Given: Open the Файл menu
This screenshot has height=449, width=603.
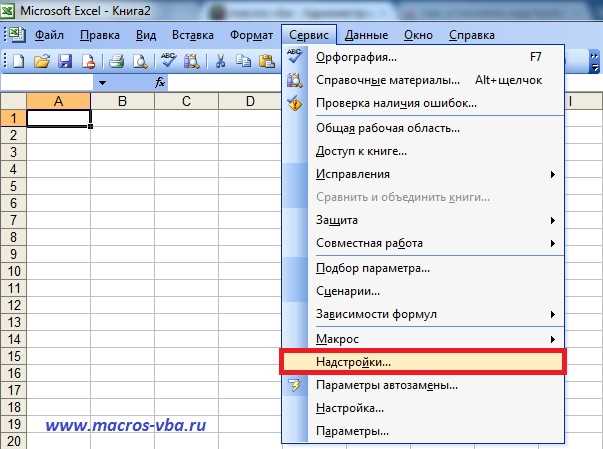Looking at the screenshot, I should point(49,35).
